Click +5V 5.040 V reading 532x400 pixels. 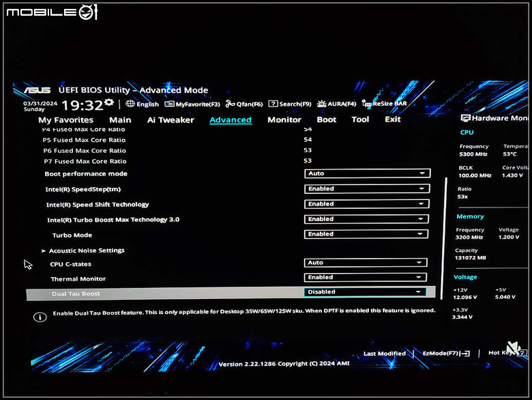tap(505, 297)
